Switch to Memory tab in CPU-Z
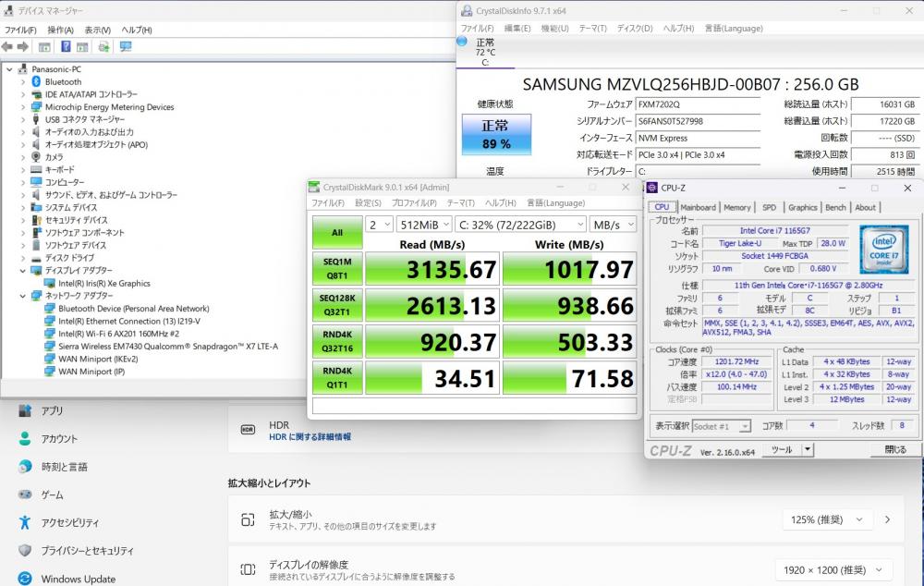Viewport: 924px width, 586px height. click(737, 208)
